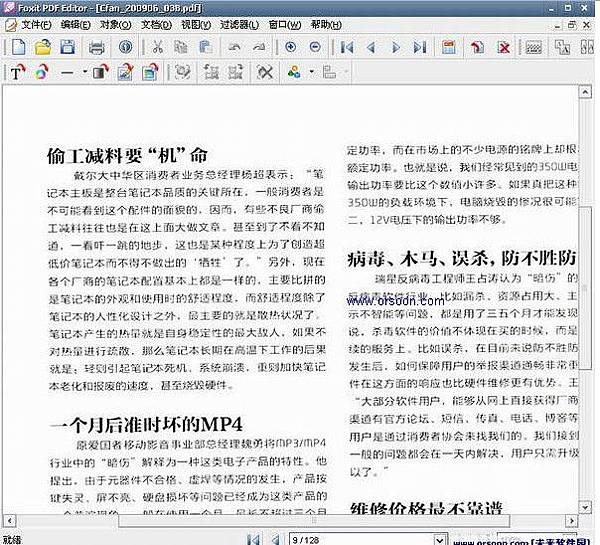600x545 pixels.
Task: Save the PDF with the floppy icon
Action: pyautogui.click(x=67, y=47)
